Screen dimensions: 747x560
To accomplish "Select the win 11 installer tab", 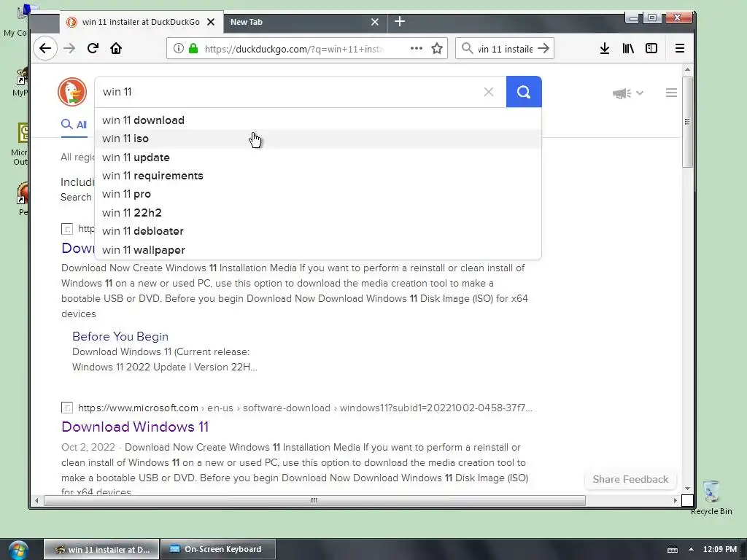I will tap(141, 22).
